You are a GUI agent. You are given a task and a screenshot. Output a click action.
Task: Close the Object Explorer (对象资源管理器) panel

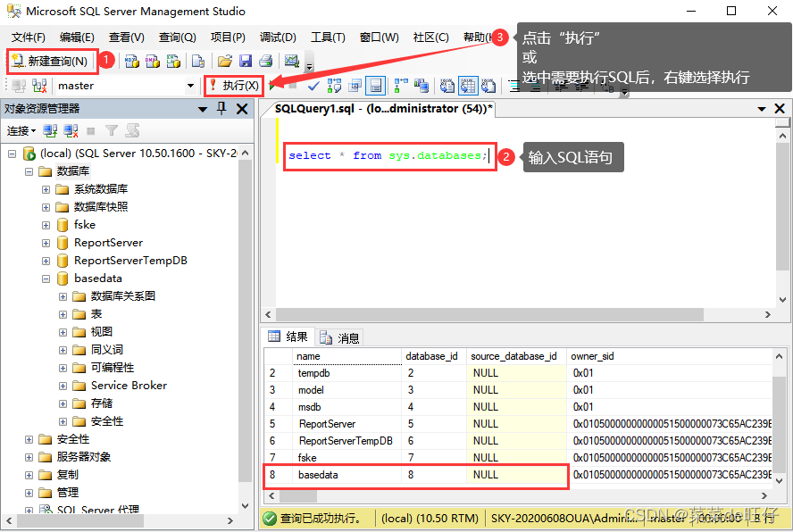click(x=242, y=109)
